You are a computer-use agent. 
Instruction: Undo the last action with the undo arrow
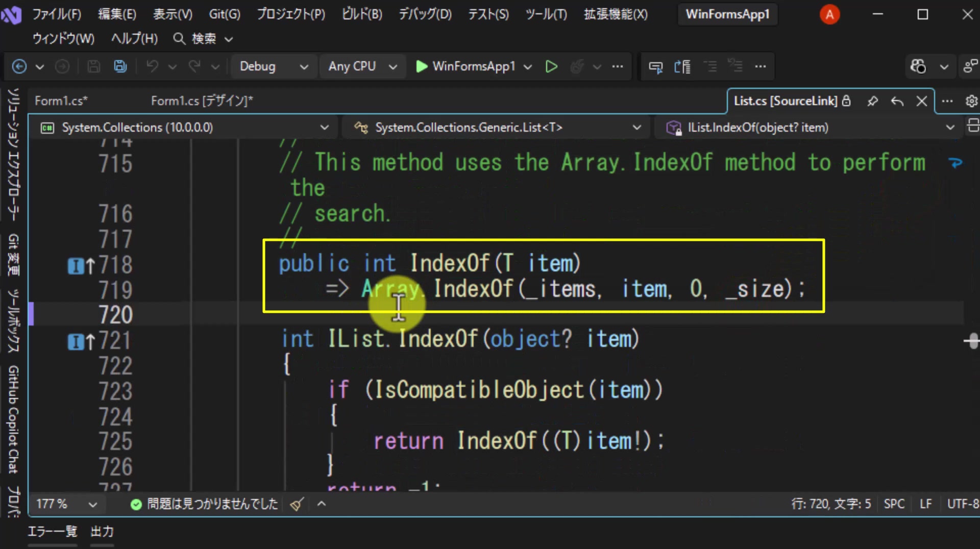(152, 66)
